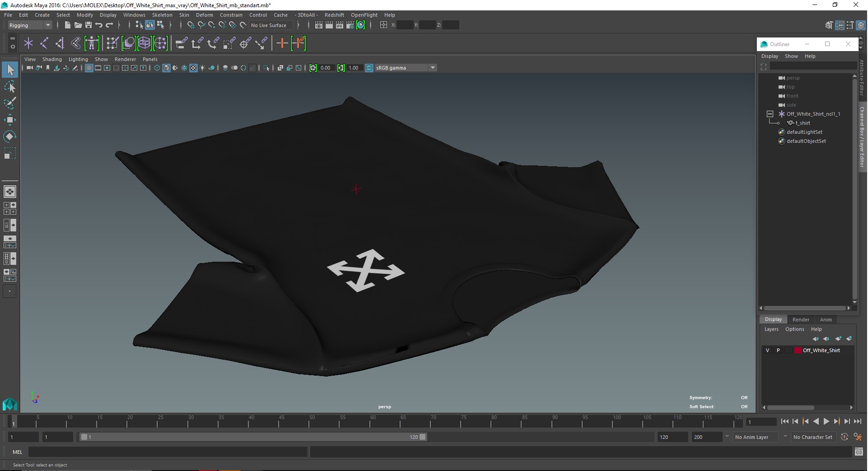Image resolution: width=868 pixels, height=471 pixels.
Task: Select t_shirt in the Outliner
Action: [803, 123]
